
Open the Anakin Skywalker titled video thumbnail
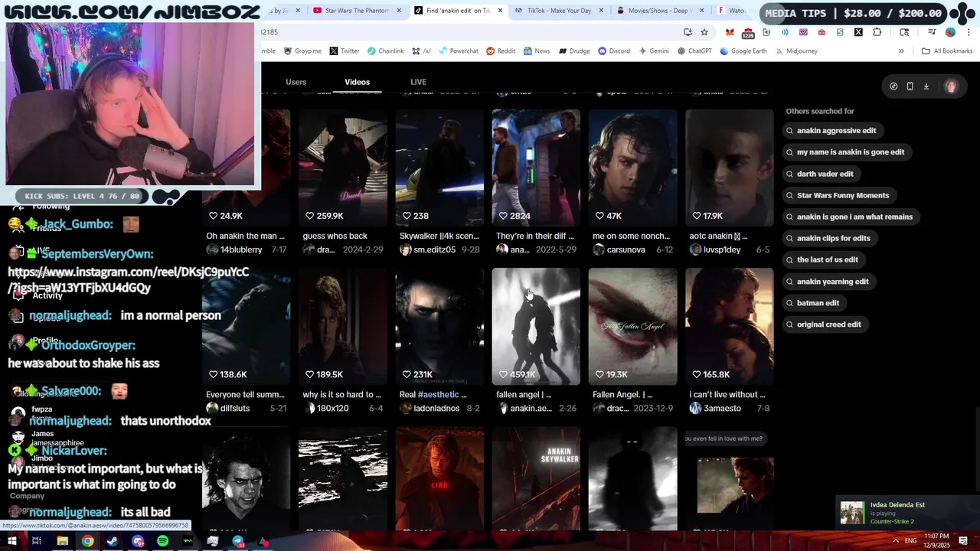pyautogui.click(x=536, y=478)
